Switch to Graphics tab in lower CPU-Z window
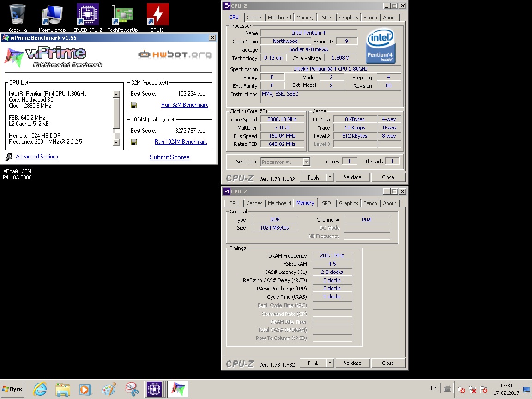Image resolution: width=532 pixels, height=399 pixels. click(349, 203)
